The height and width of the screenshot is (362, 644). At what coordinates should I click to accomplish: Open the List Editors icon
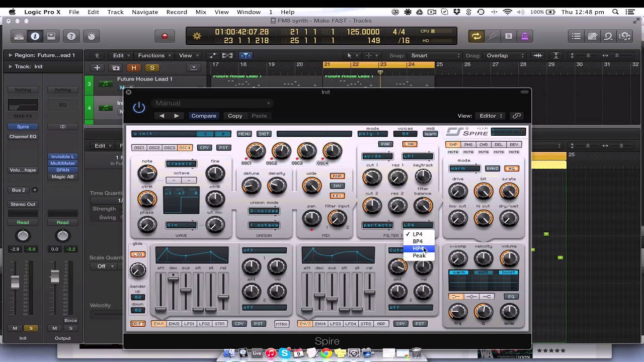point(577,36)
